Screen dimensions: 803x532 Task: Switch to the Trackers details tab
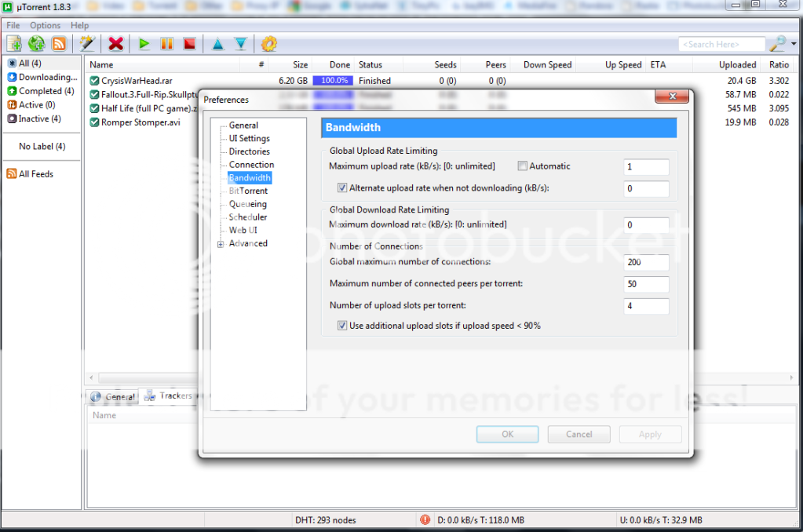(x=169, y=395)
